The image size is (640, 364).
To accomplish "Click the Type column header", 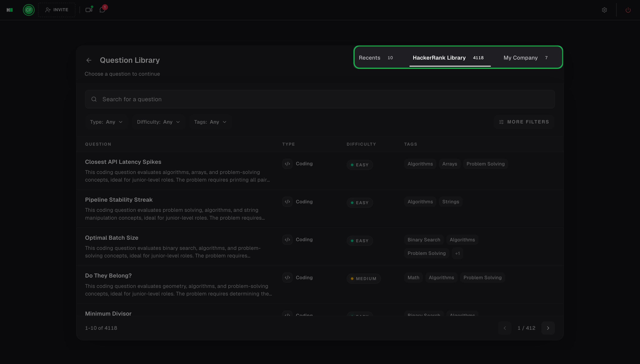I will (x=289, y=144).
